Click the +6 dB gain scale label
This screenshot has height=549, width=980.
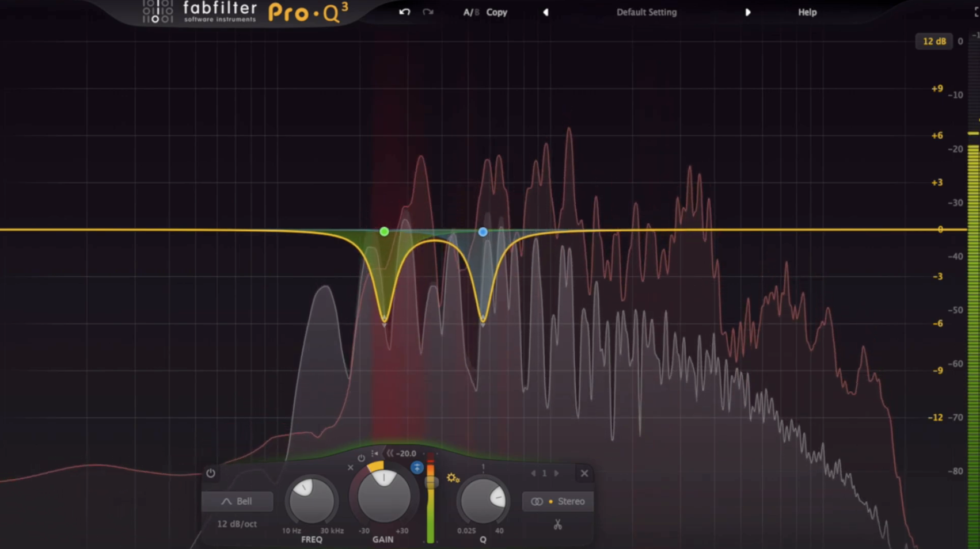pos(937,135)
